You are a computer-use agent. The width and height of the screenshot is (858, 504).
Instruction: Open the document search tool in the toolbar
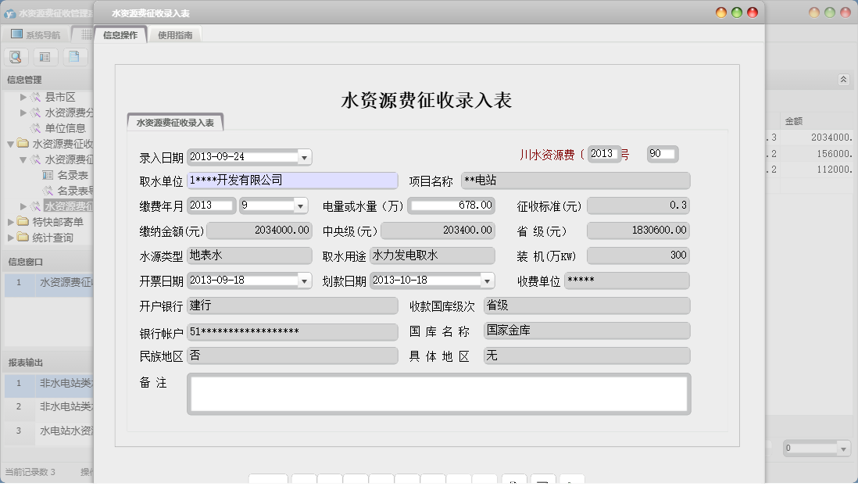(16, 56)
